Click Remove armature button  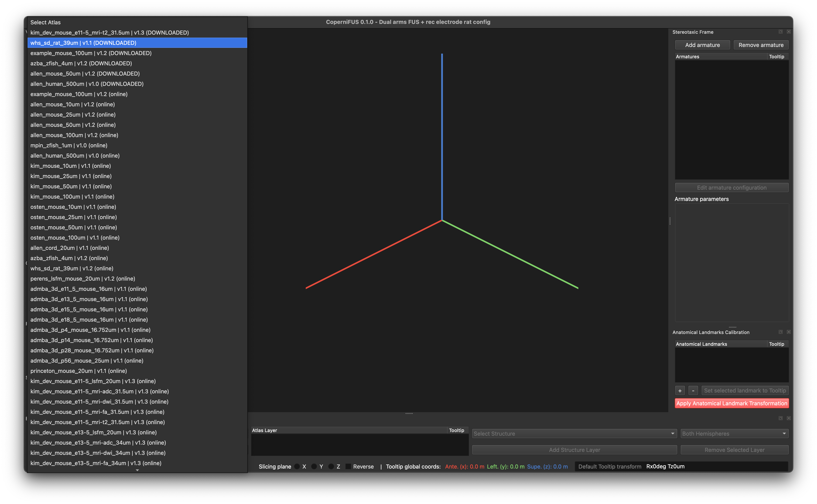tap(761, 45)
